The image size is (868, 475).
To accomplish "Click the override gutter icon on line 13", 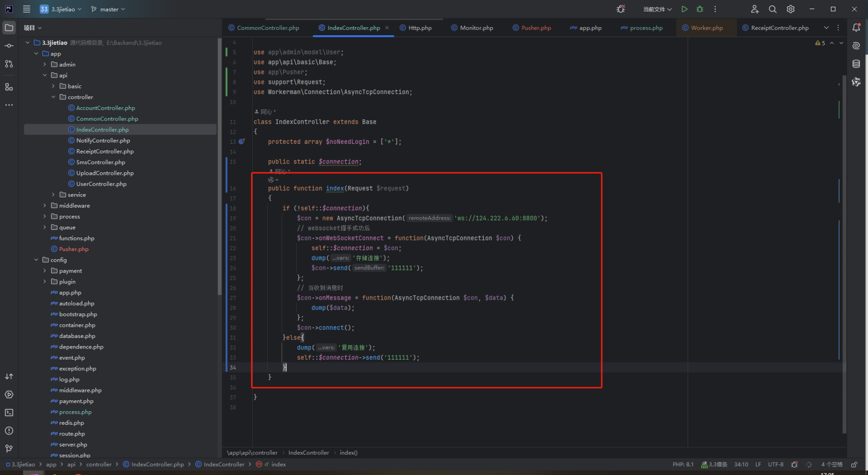I will pos(242,141).
